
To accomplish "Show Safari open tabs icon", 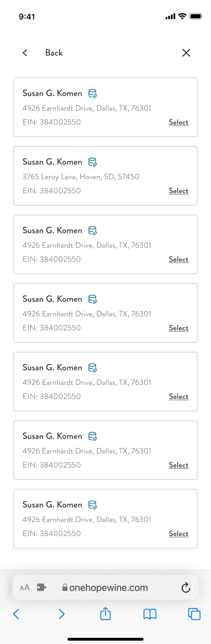I will pyautogui.click(x=194, y=614).
